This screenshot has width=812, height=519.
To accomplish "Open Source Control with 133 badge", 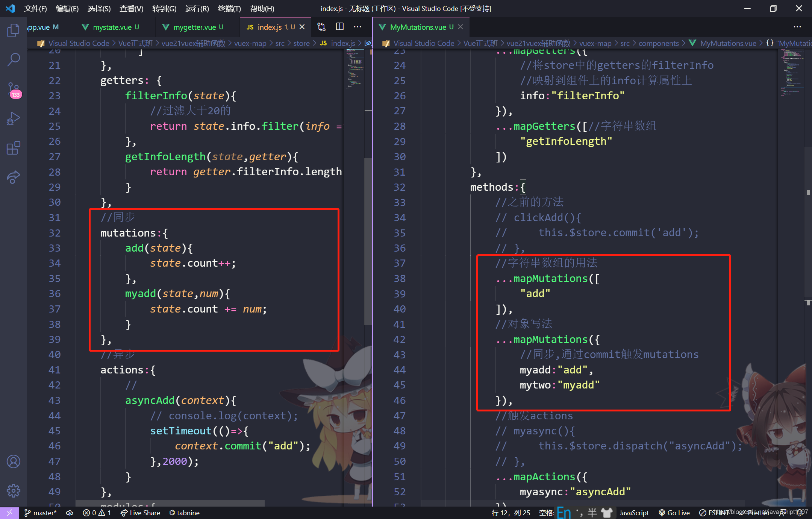I will 14,90.
